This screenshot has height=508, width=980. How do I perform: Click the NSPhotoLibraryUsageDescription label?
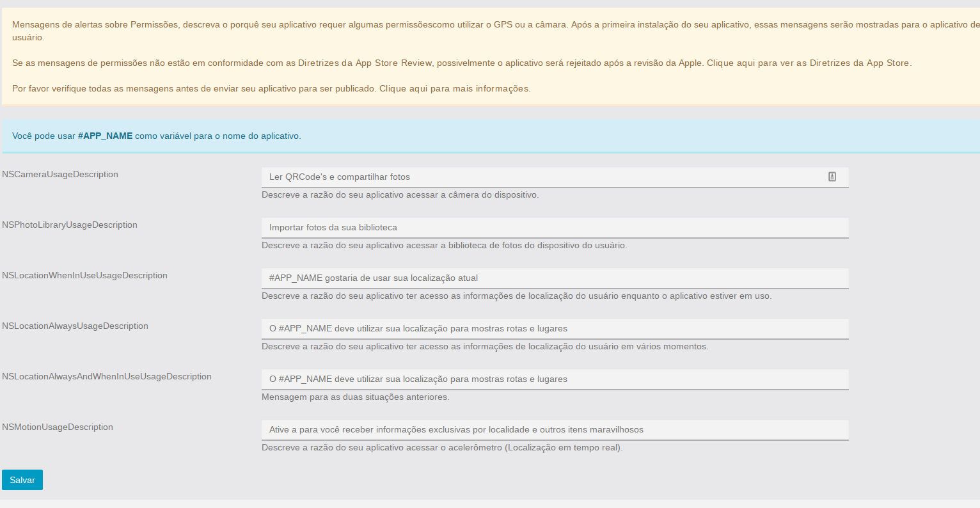click(x=70, y=225)
